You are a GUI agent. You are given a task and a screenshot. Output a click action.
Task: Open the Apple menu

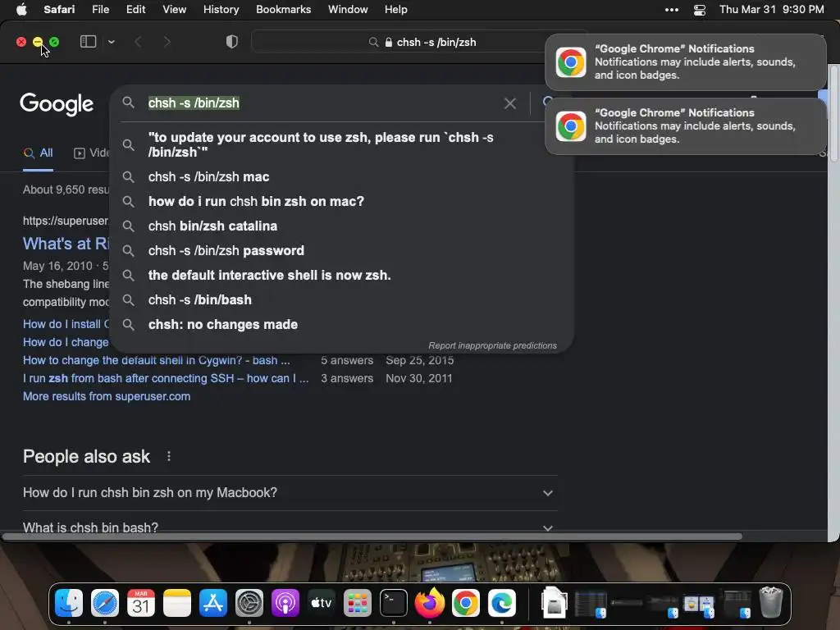[x=21, y=10]
